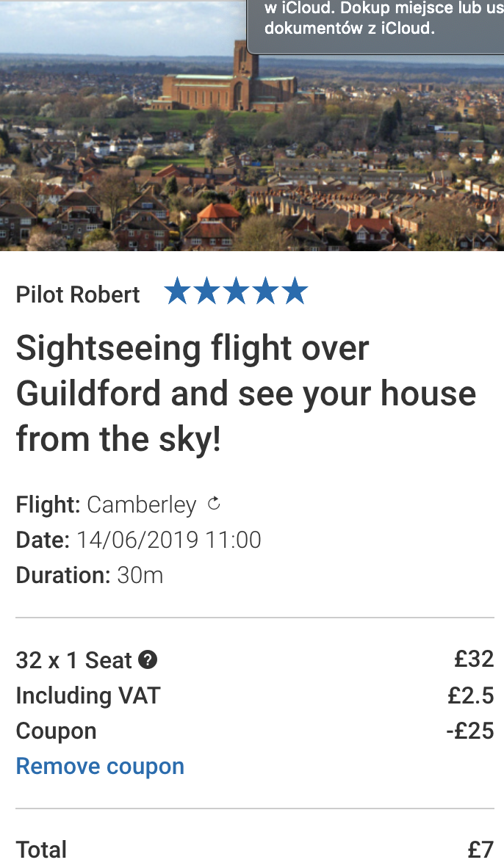
Task: Click the £7 total amount
Action: [480, 850]
